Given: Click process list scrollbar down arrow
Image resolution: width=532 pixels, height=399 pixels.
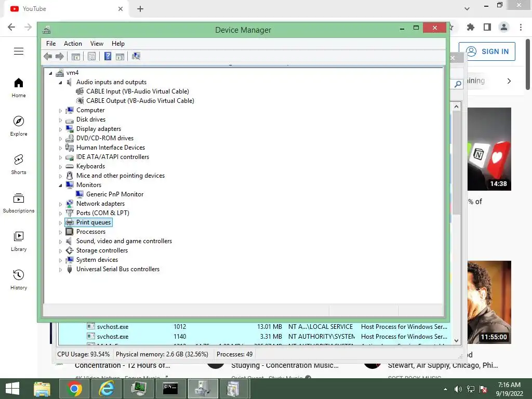Looking at the screenshot, I should point(456,341).
